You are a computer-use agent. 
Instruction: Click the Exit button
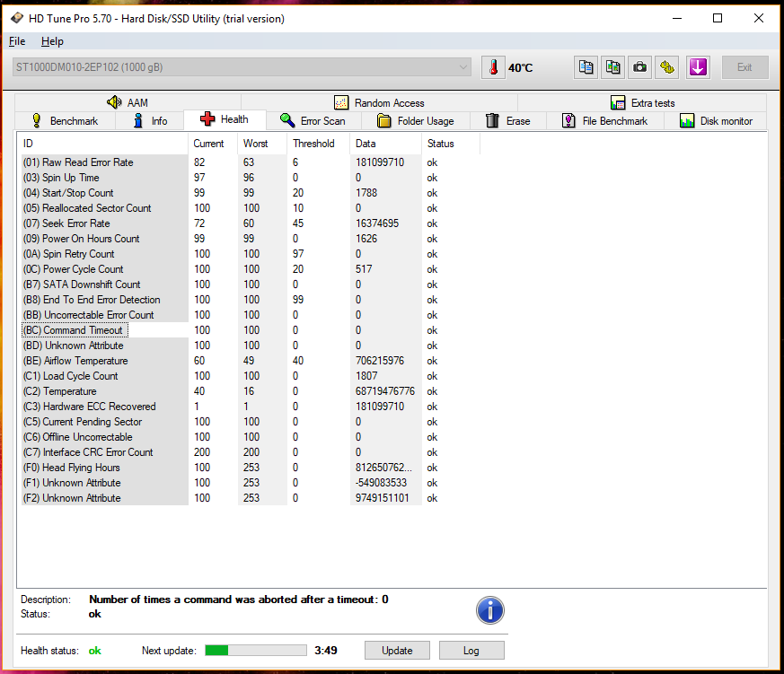pyautogui.click(x=745, y=67)
